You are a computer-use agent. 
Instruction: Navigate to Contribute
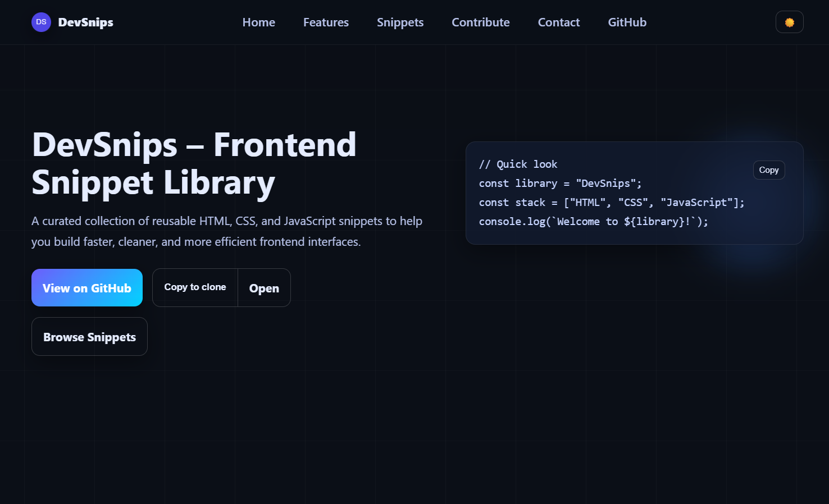[480, 22]
